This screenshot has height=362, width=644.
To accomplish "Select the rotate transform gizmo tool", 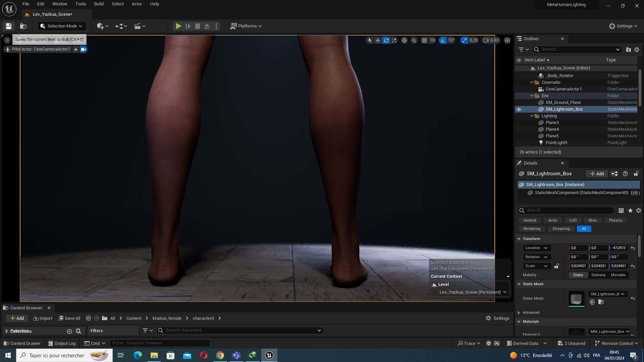I will (x=386, y=40).
